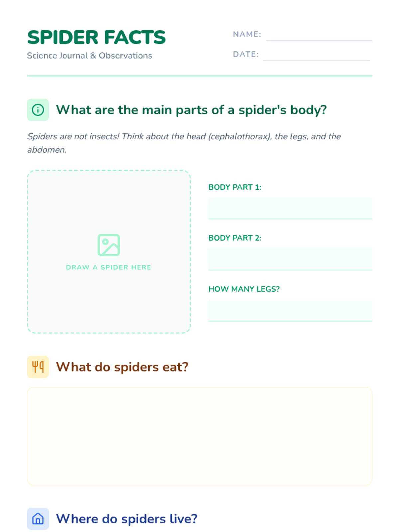Click the Draw a Spider Here label
399x532 pixels.
pyautogui.click(x=109, y=267)
